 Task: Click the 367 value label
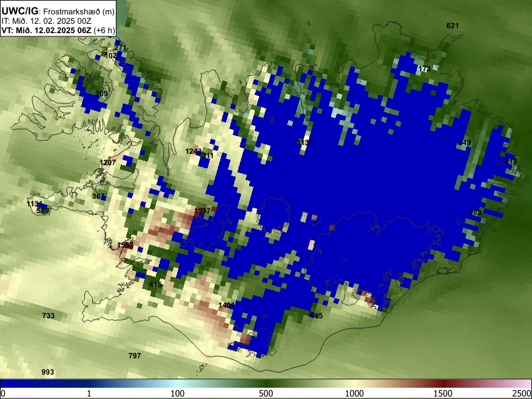click(x=98, y=196)
